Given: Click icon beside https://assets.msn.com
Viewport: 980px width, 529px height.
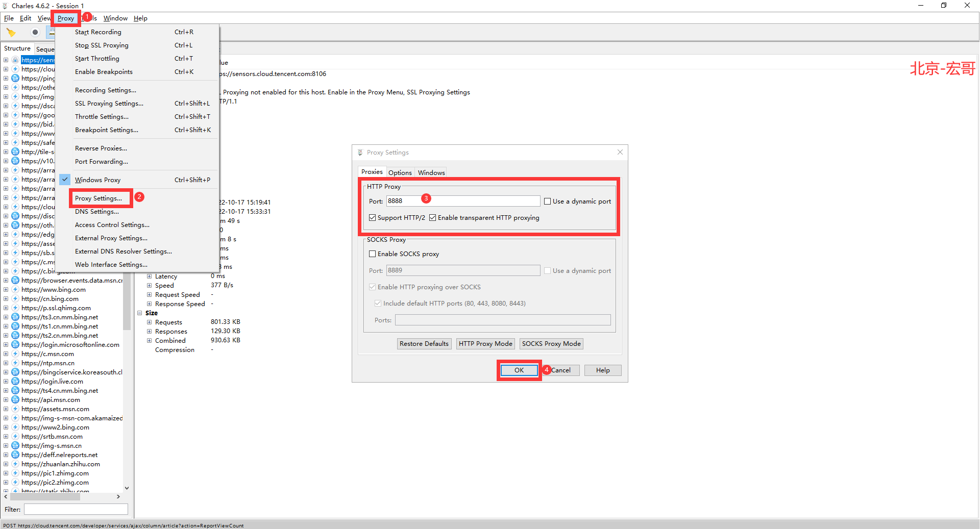Looking at the screenshot, I should coord(15,409).
